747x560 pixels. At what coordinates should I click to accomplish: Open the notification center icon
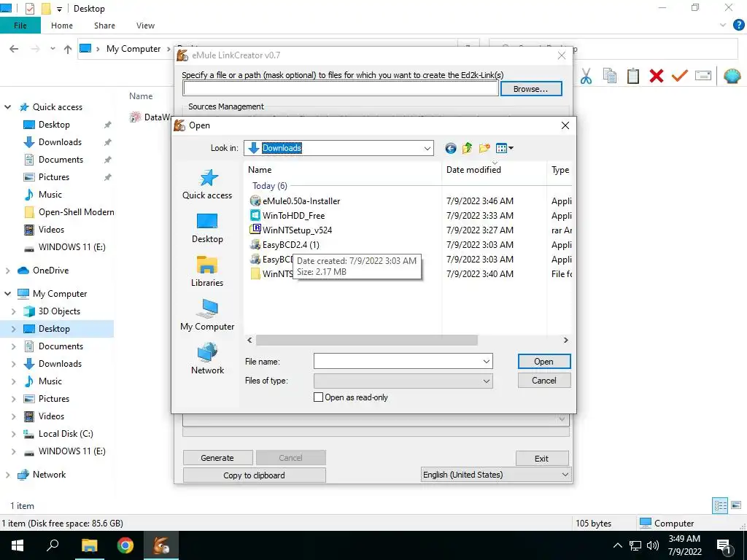pos(724,546)
